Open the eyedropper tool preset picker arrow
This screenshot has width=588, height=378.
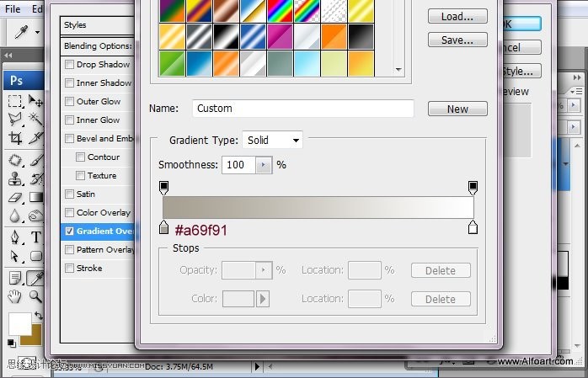click(38, 32)
